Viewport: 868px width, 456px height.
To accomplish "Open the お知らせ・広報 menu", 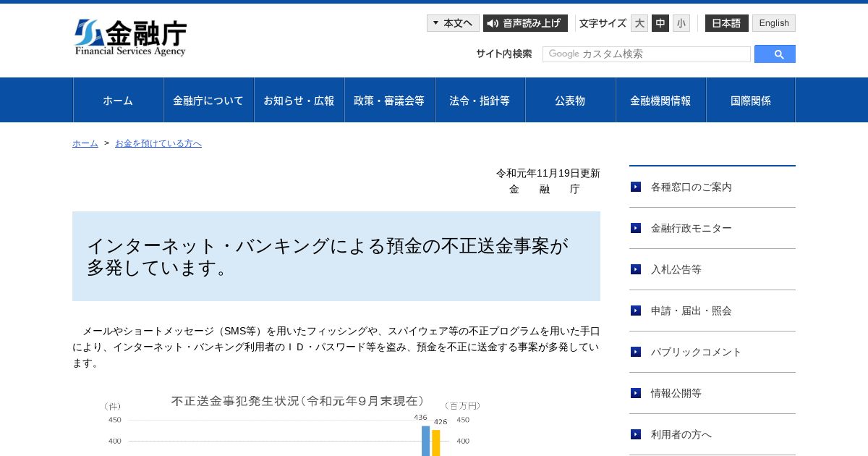I will coord(299,100).
